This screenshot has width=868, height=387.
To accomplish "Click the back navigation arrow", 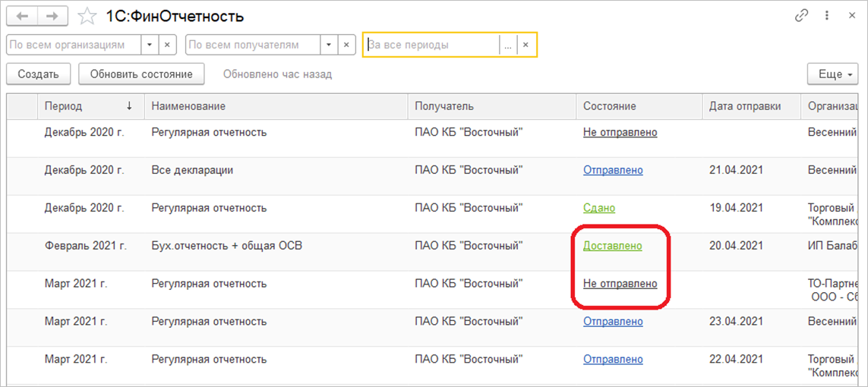I will [22, 16].
